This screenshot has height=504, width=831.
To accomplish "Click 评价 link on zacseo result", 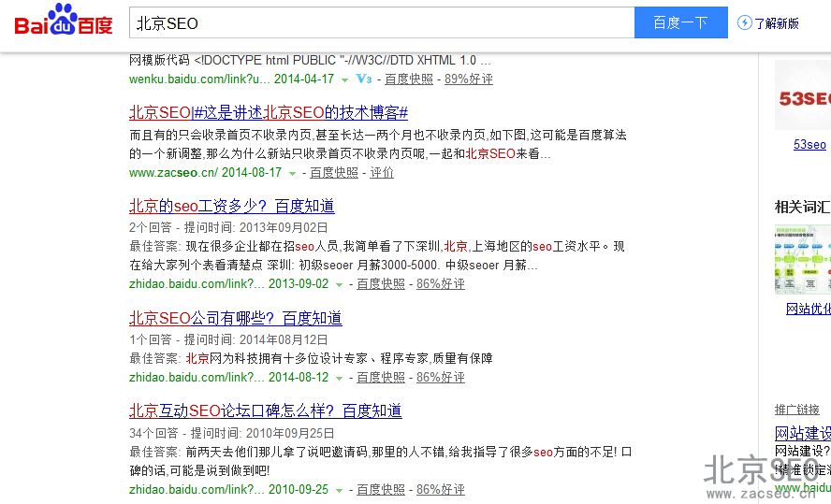I will [x=382, y=173].
